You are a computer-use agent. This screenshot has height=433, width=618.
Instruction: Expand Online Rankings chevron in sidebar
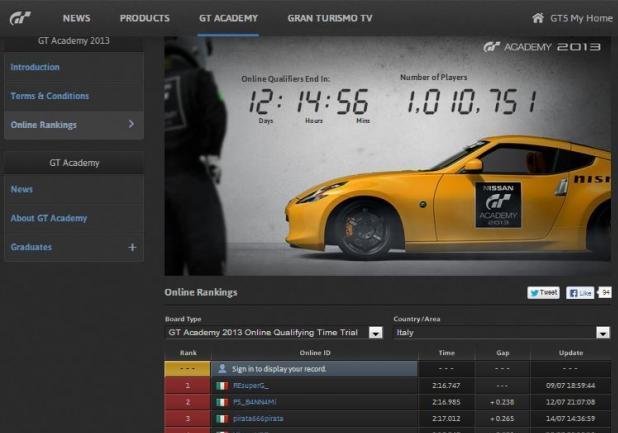(132, 125)
